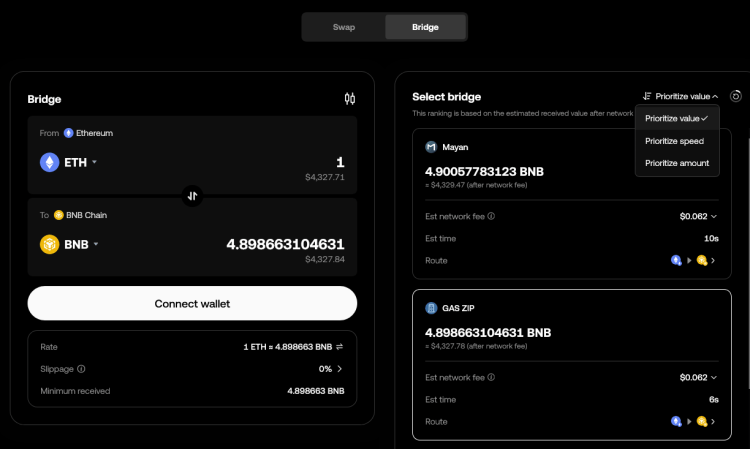Screen dimensions: 750x449
Task: Click the Mayan Est network fee info icon
Action: [x=491, y=216]
